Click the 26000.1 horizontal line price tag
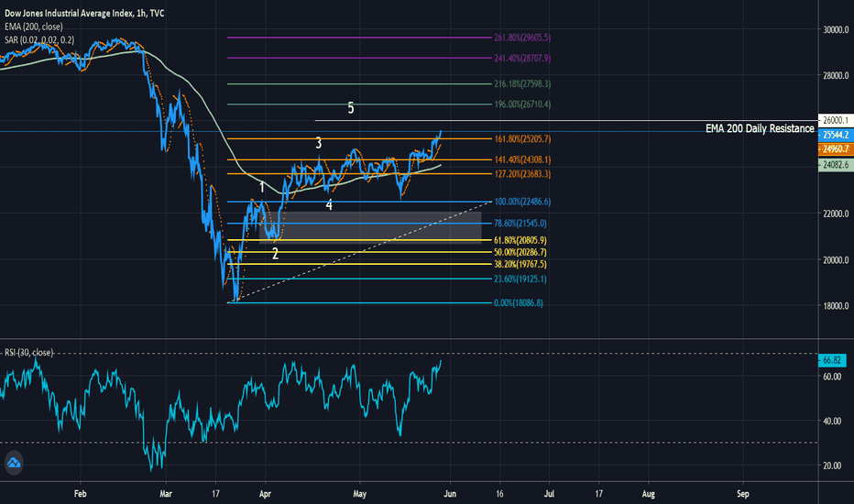 point(836,120)
